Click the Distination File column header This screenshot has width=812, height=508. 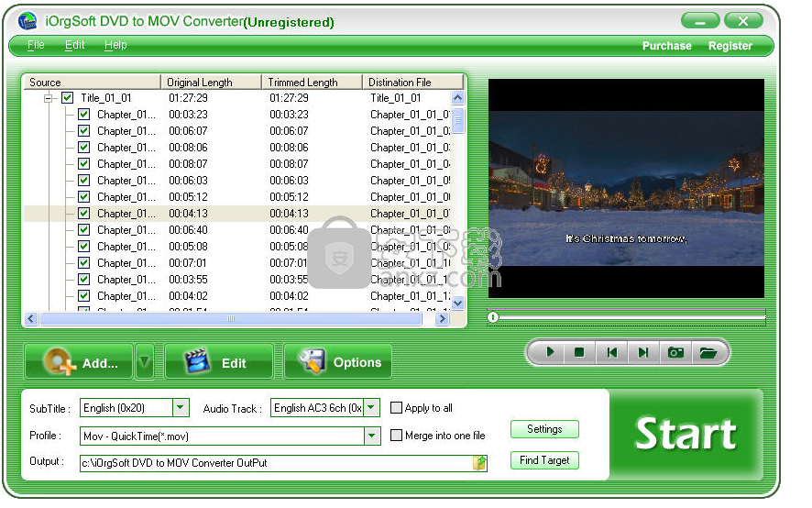click(412, 82)
